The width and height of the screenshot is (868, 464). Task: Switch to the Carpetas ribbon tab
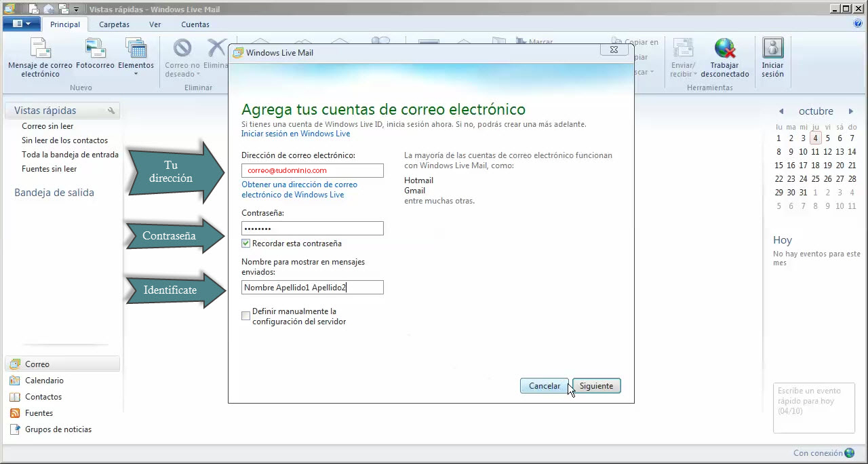click(114, 24)
